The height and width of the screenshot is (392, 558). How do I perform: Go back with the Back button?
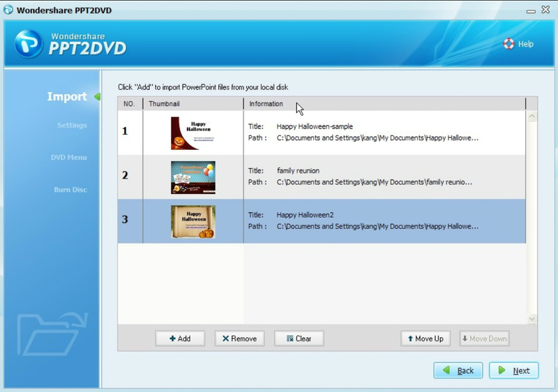[458, 370]
